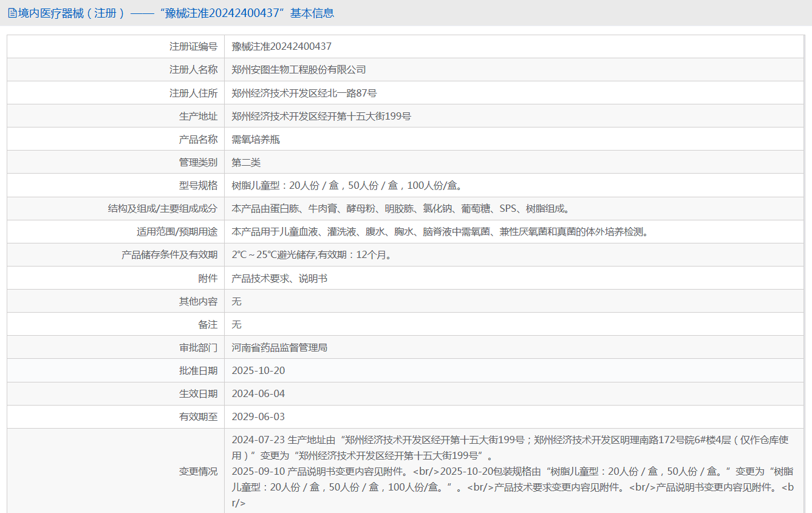Click effective date 2024-06-04
The width and height of the screenshot is (812, 513).
pos(258,393)
